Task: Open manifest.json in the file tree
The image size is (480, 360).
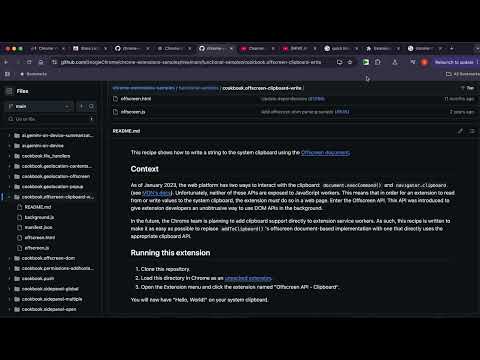Action: click(38, 227)
